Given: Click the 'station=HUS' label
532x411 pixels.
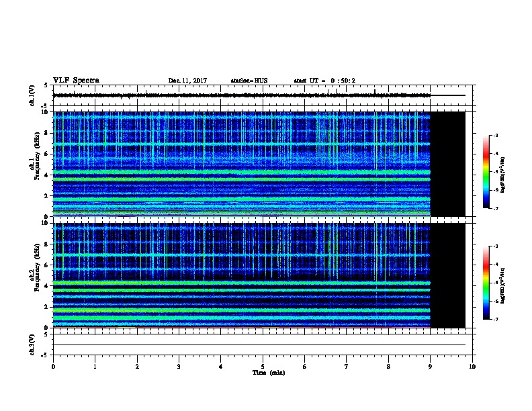Looking at the screenshot, I should (x=249, y=81).
